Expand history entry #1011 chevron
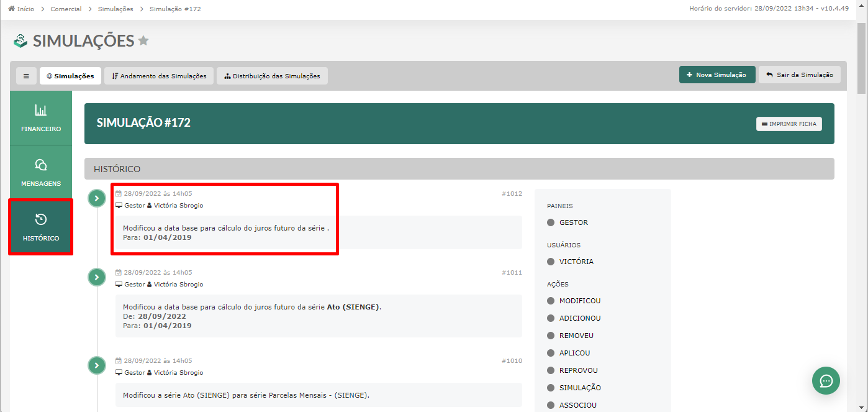 pyautogui.click(x=96, y=277)
